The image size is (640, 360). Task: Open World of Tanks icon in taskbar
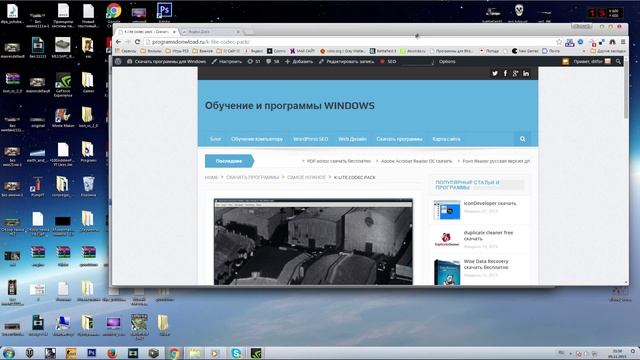pos(29,353)
